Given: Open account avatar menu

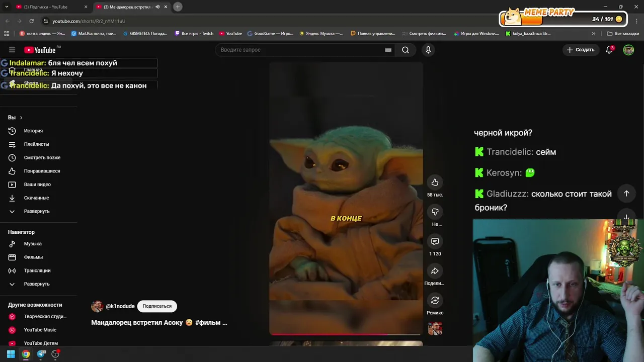Looking at the screenshot, I should [628, 50].
